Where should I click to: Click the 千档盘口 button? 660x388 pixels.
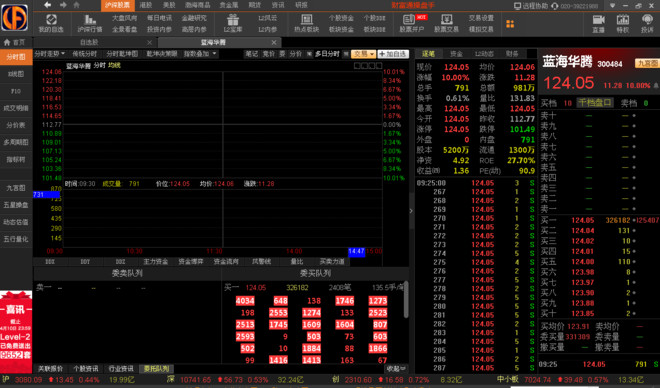click(595, 103)
